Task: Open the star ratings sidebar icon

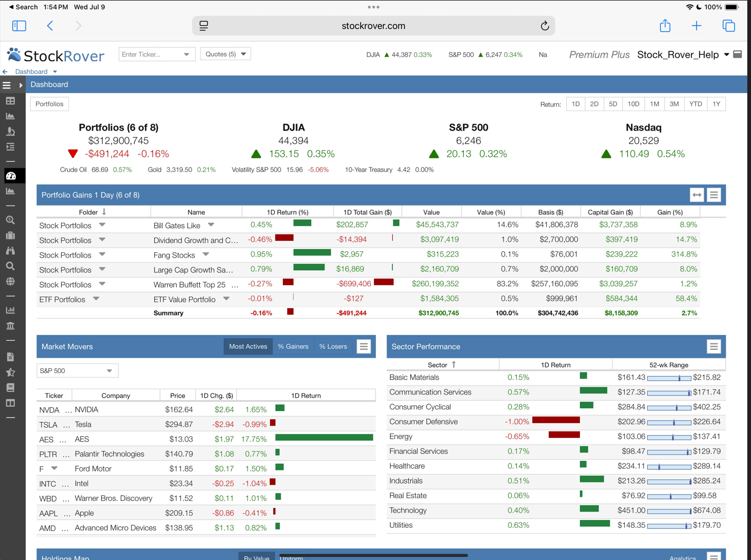Action: tap(11, 372)
